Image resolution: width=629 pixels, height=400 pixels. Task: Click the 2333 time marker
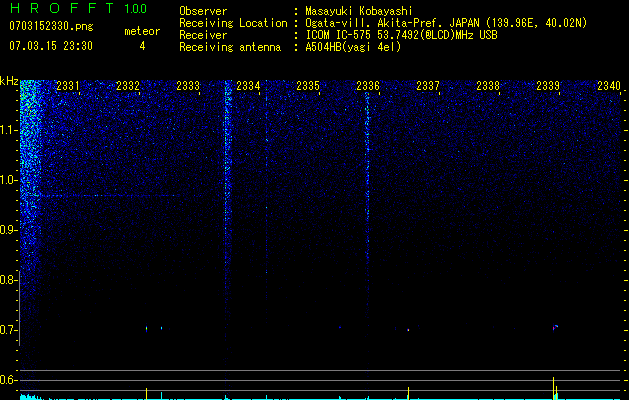pos(188,85)
